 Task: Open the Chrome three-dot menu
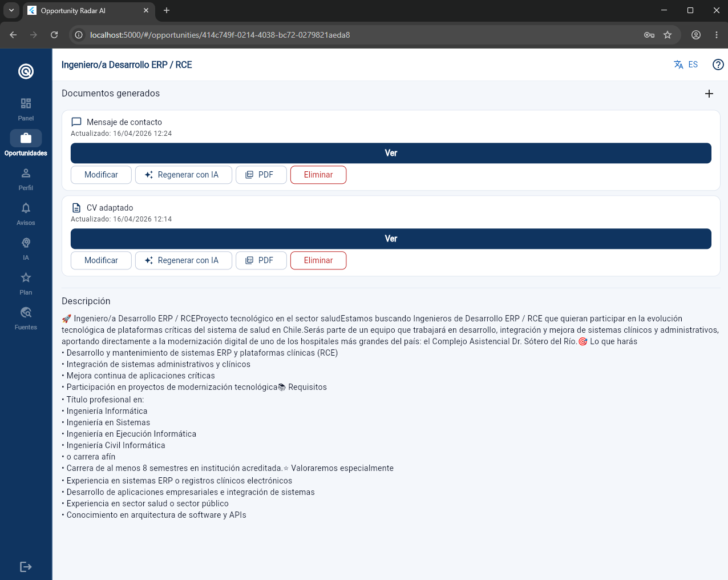click(717, 35)
